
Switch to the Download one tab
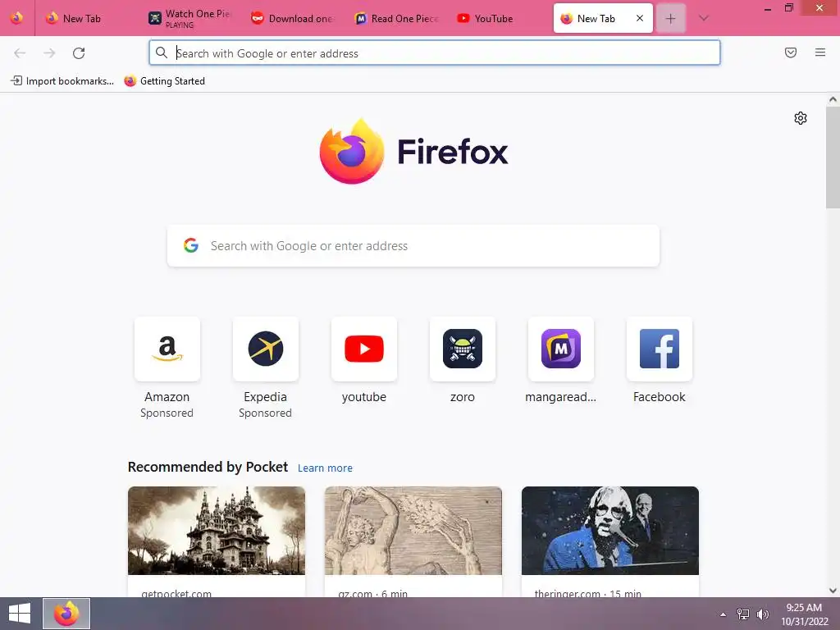294,18
